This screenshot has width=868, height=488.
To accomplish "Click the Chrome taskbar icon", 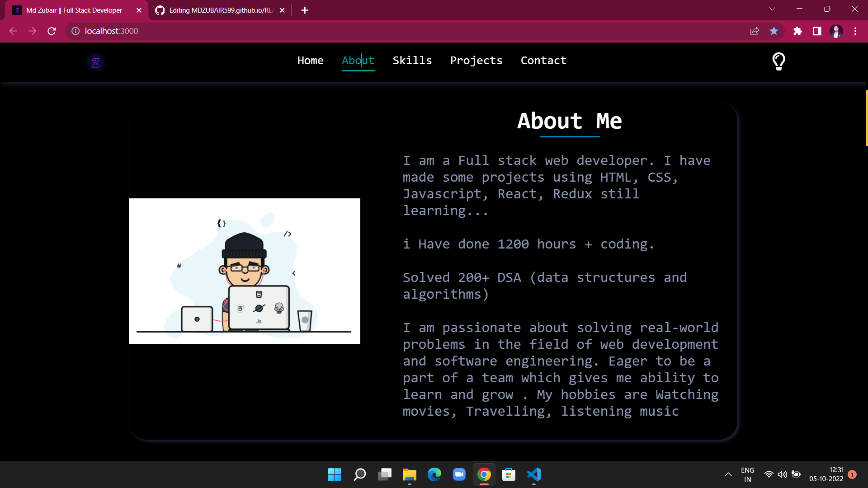I will [484, 474].
